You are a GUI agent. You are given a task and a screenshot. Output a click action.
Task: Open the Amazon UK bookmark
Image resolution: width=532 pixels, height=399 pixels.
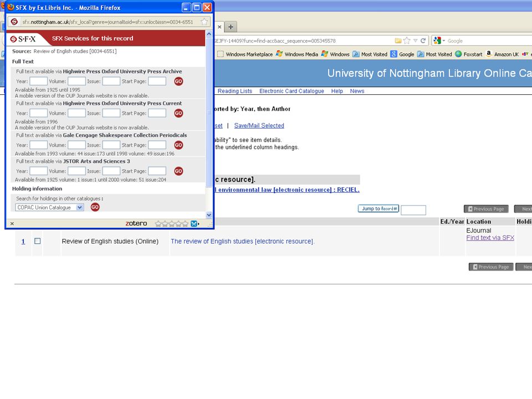click(x=502, y=54)
